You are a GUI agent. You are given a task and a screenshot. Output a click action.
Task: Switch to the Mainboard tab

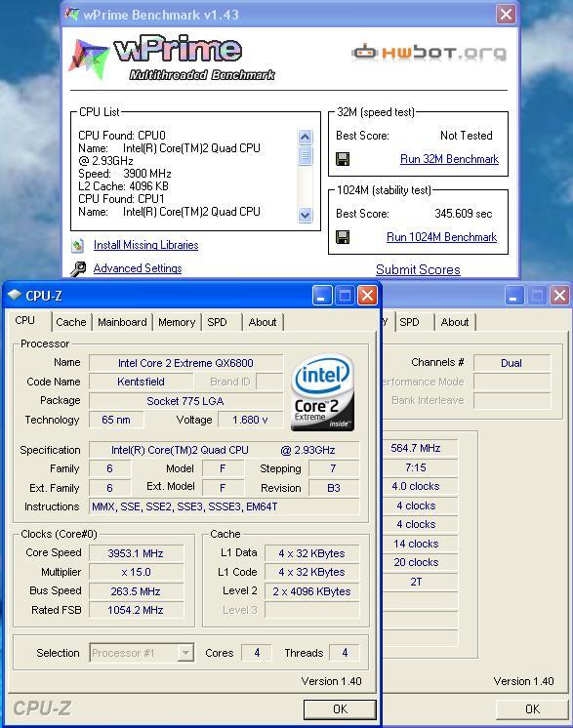(x=122, y=322)
